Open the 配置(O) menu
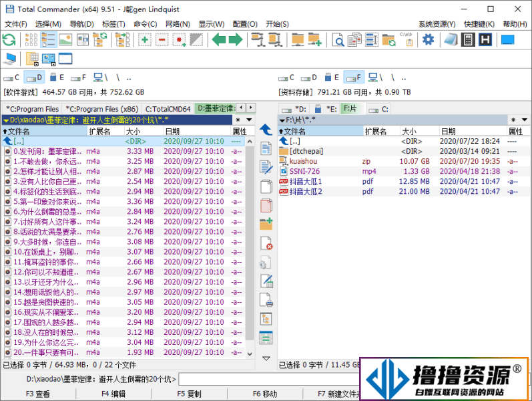The height and width of the screenshot is (401, 532). (245, 24)
